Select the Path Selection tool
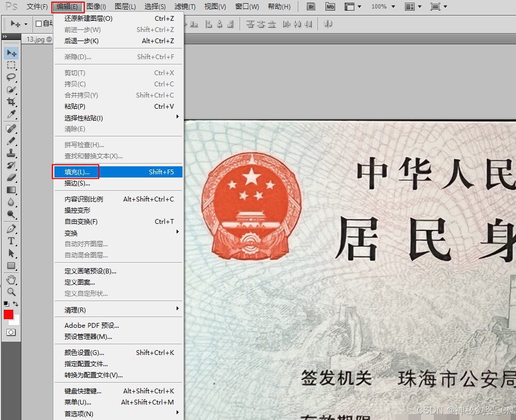Screen dimensions: 516x420 11,253
